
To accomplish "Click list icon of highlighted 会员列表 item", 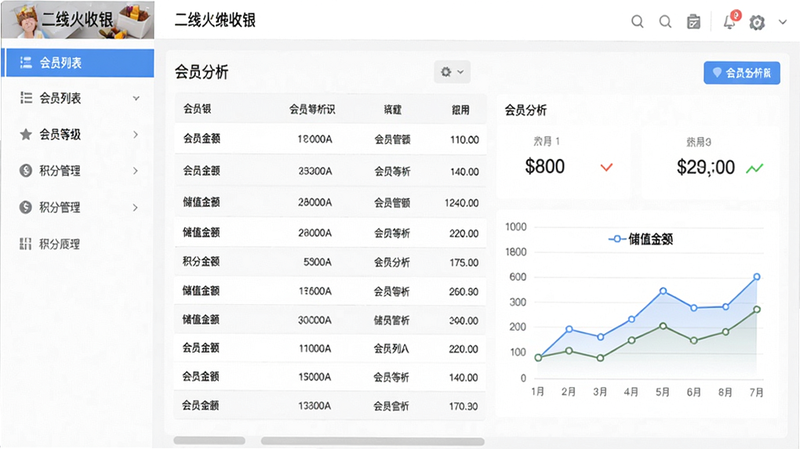I will click(26, 63).
